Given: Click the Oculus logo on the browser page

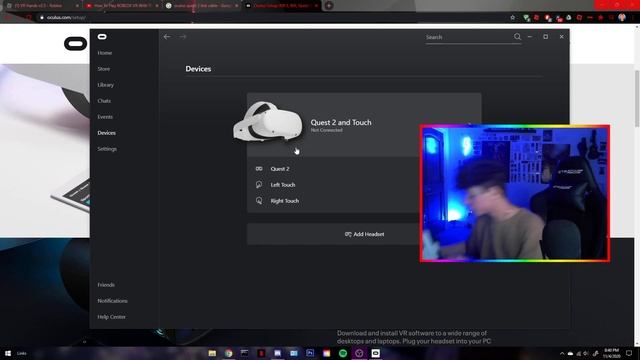Looking at the screenshot, I should click(76, 44).
